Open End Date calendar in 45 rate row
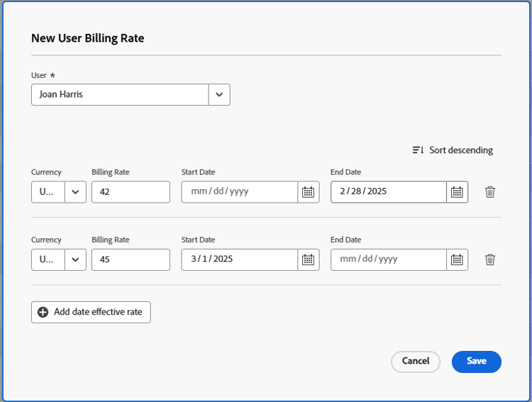Screen dimensions: 532x402 tap(457, 259)
